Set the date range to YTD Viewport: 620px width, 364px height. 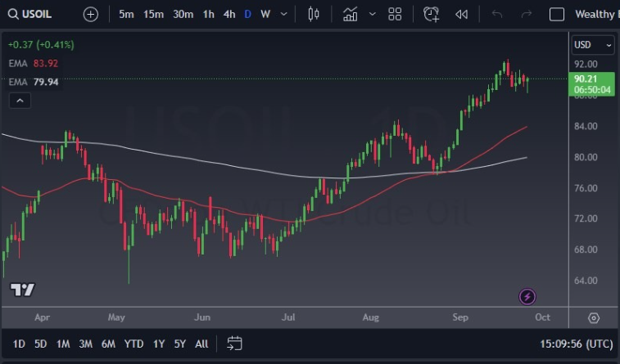click(134, 344)
